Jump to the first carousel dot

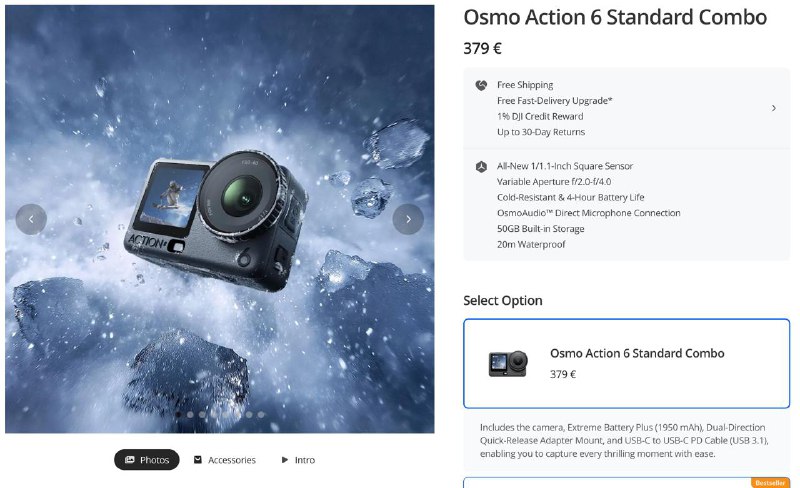pyautogui.click(x=178, y=414)
